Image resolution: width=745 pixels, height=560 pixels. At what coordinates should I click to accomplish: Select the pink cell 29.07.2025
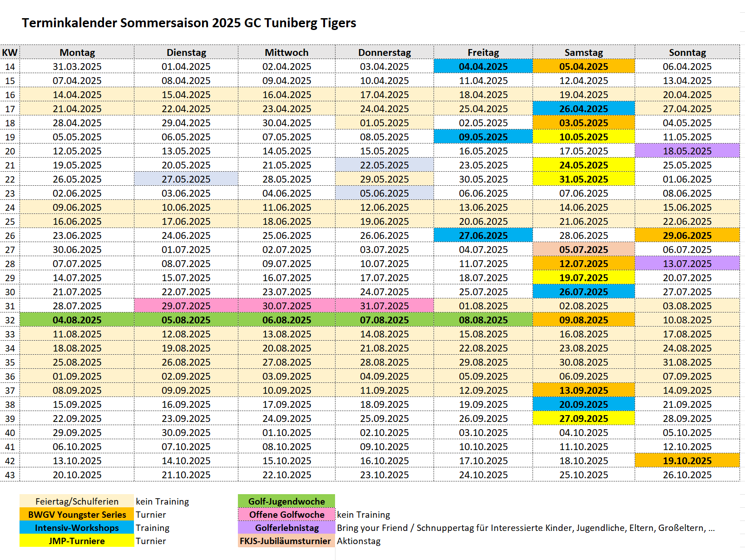[x=186, y=306]
